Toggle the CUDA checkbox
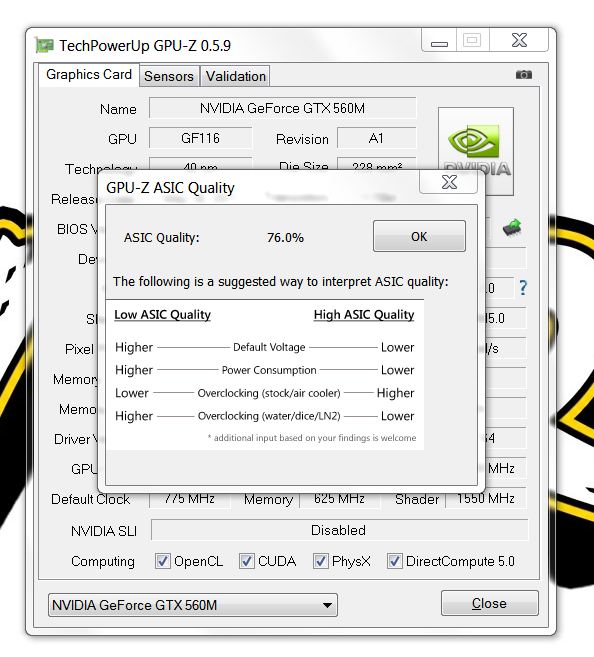Viewport: 594px width, 657px height. 247,561
